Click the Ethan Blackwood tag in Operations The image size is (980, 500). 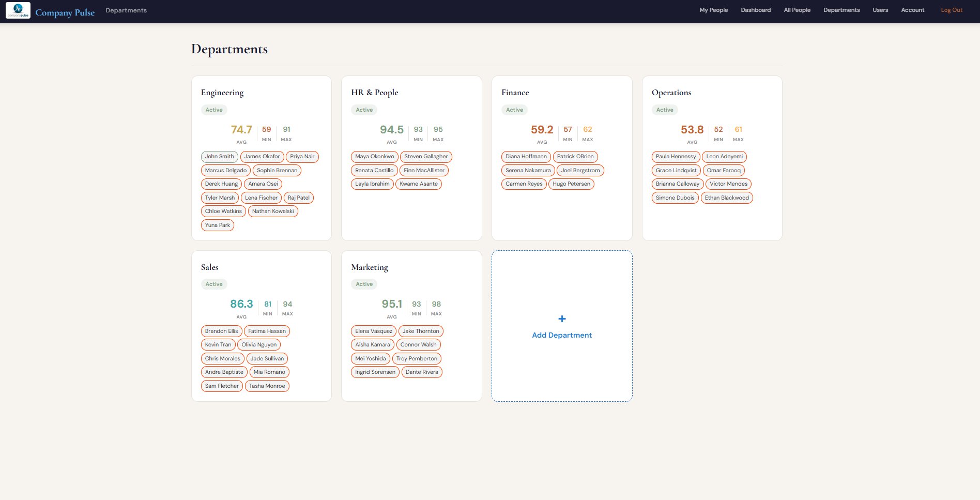726,198
